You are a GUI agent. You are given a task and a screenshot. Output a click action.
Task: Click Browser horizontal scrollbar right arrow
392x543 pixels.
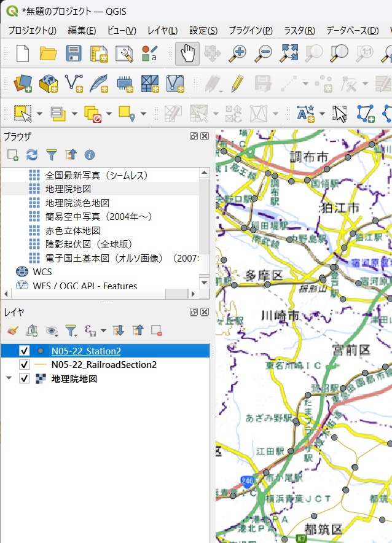(x=193, y=294)
